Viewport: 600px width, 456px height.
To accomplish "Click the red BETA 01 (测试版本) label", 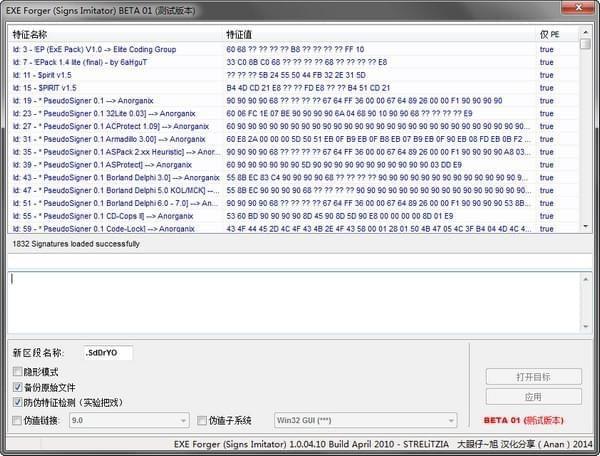I will coord(523,420).
